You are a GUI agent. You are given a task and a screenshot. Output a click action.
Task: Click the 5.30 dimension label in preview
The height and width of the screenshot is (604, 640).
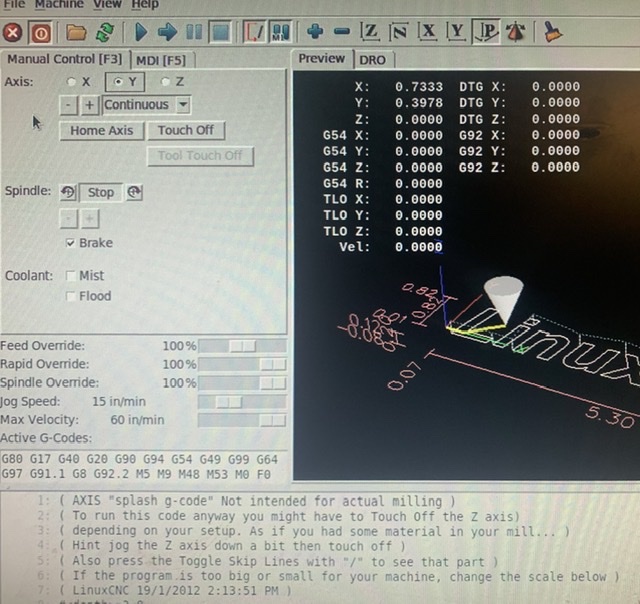609,417
